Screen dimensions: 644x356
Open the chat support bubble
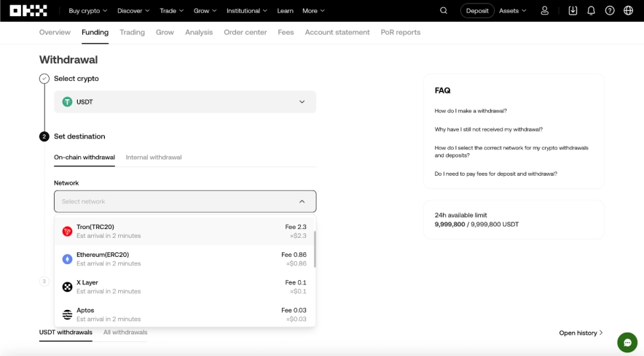tap(627, 342)
